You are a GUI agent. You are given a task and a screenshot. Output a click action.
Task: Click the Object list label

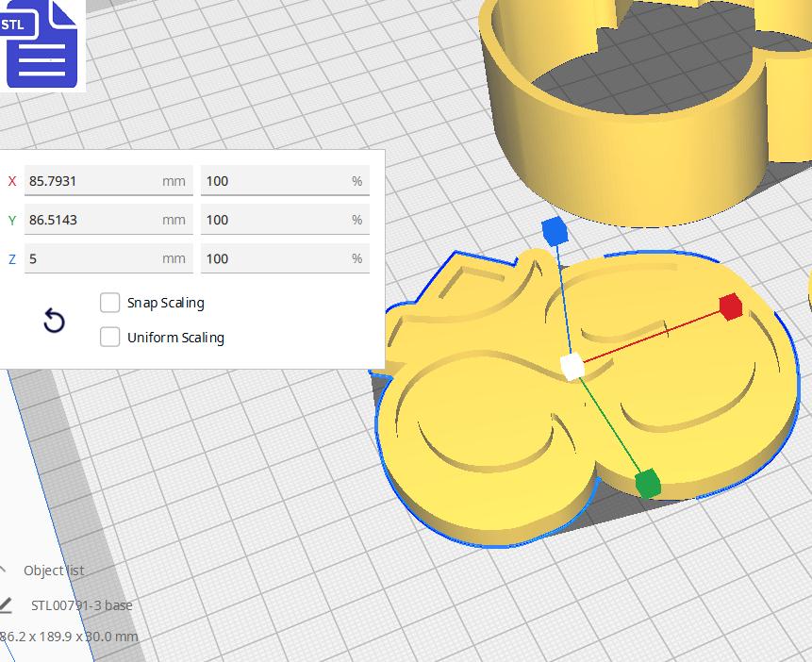[54, 571]
